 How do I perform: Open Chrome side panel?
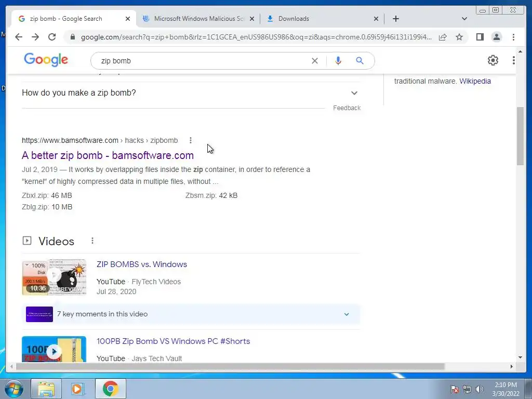pyautogui.click(x=480, y=37)
